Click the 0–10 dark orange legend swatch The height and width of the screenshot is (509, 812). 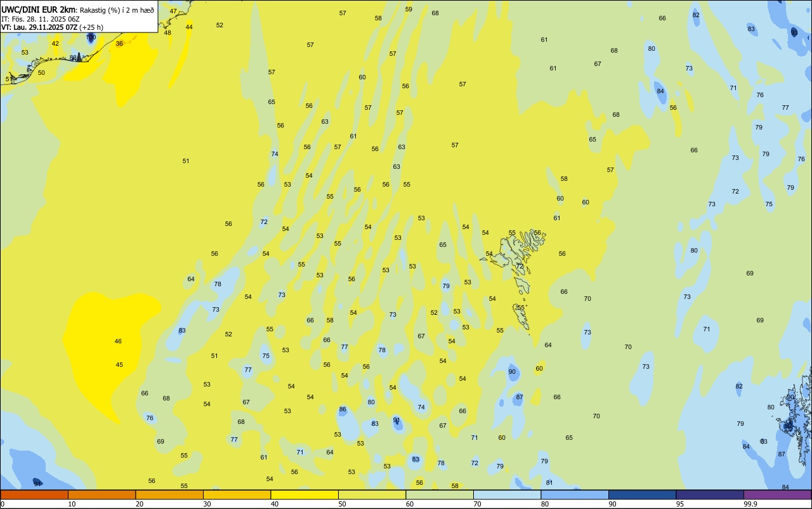[34, 494]
